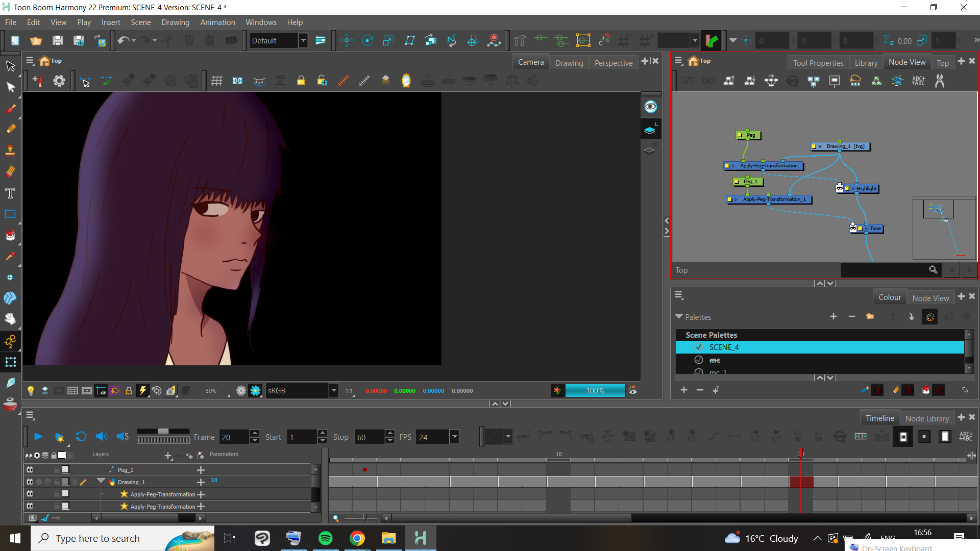The width and height of the screenshot is (980, 551).
Task: Toggle visibility of Peg_1 layer
Action: [30, 469]
